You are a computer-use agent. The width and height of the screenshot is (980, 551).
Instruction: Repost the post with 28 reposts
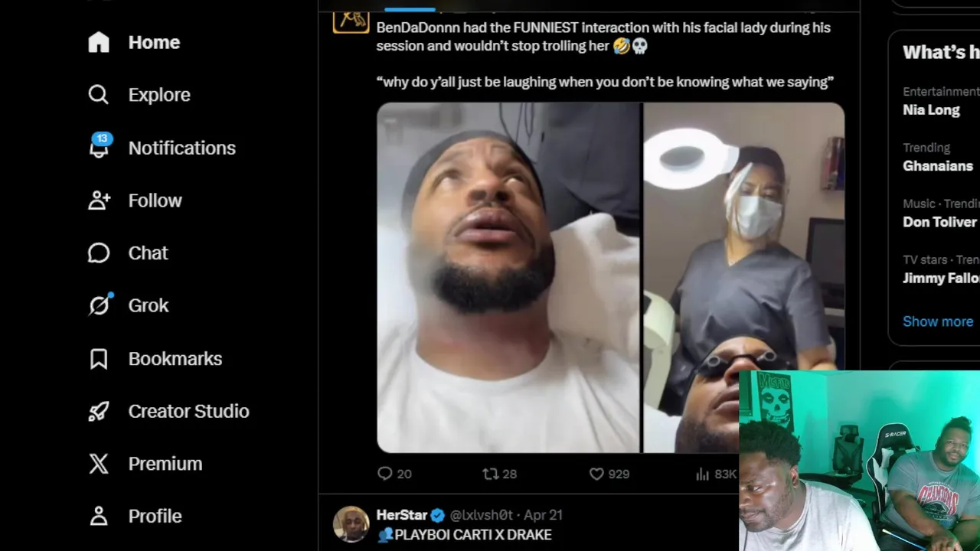tap(491, 474)
